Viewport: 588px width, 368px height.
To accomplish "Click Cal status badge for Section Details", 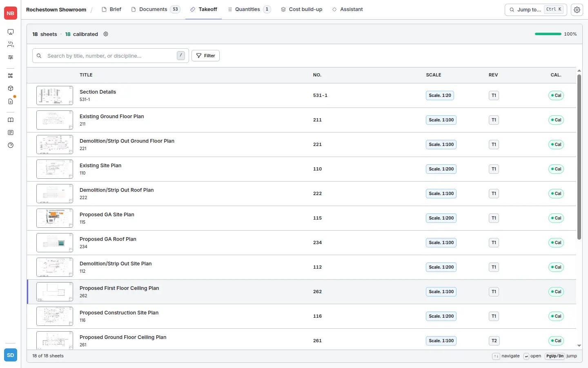I will coord(556,95).
